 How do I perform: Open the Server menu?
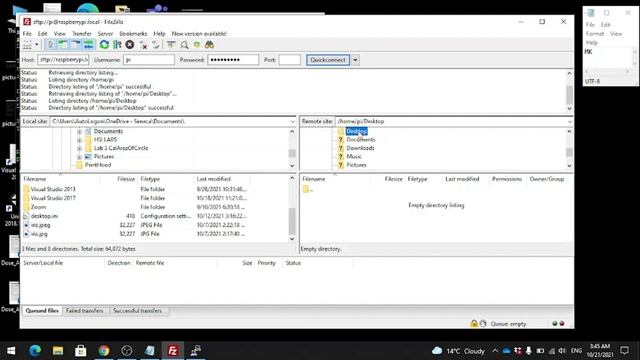[105, 33]
